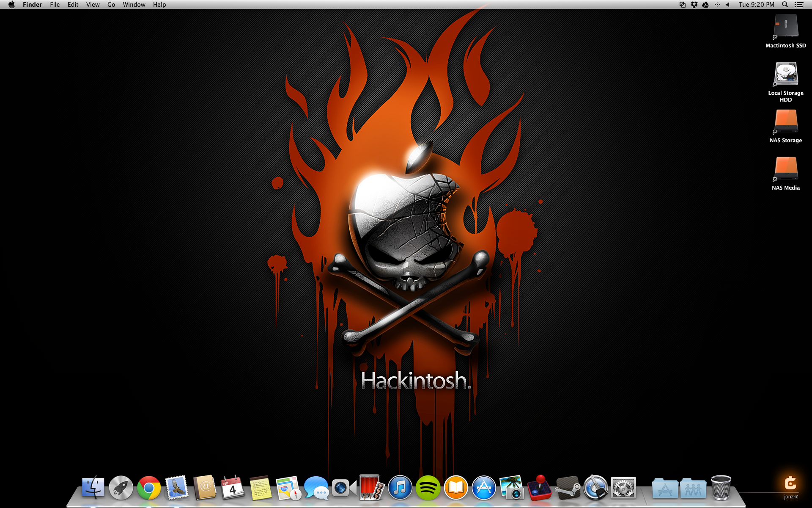
Task: Open Launchpad rocket icon
Action: point(121,488)
